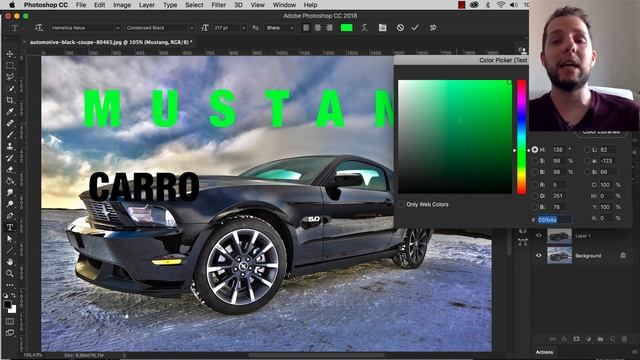Toggle text orientation in options bar
Screen dimensions: 640x360
point(39,28)
